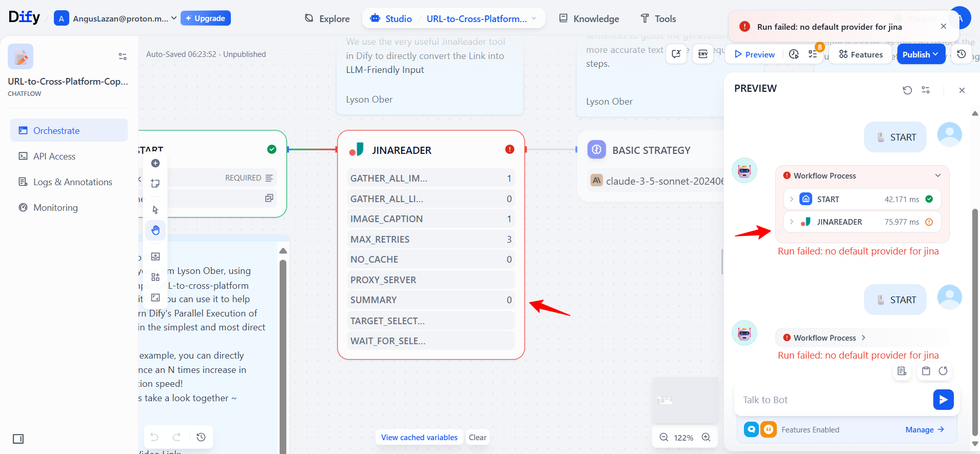Go to the Explore tab
Image resolution: width=980 pixels, height=454 pixels.
327,18
